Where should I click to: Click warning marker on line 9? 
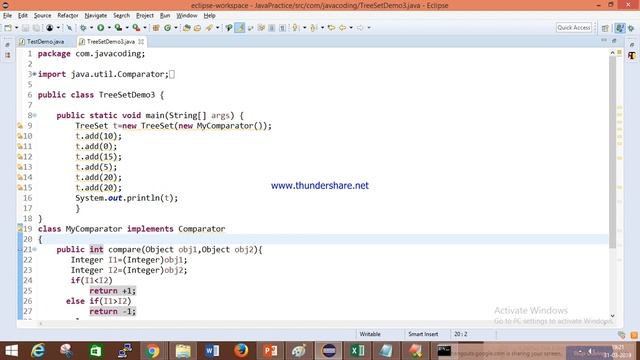(20, 126)
